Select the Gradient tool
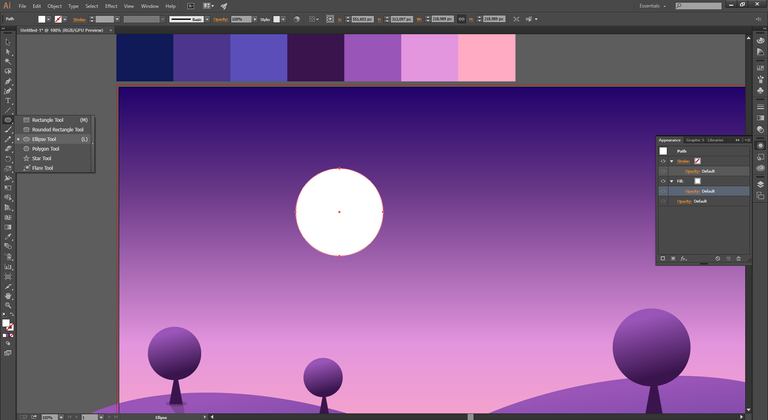The width and height of the screenshot is (768, 420). 7,227
